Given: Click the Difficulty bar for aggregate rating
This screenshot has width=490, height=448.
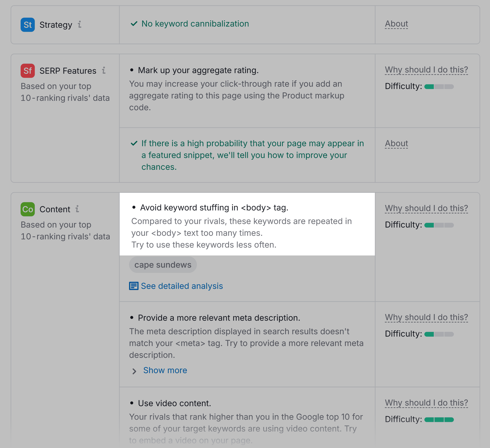Looking at the screenshot, I should click(438, 86).
